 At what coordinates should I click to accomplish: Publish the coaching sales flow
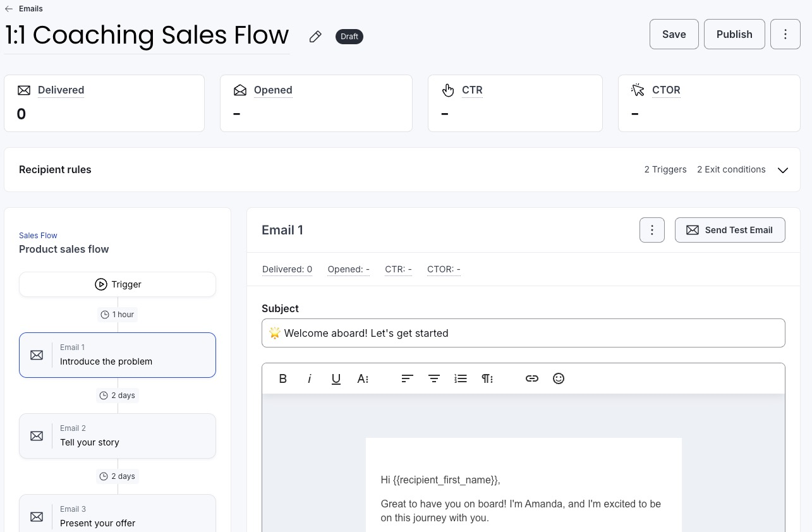pyautogui.click(x=734, y=34)
